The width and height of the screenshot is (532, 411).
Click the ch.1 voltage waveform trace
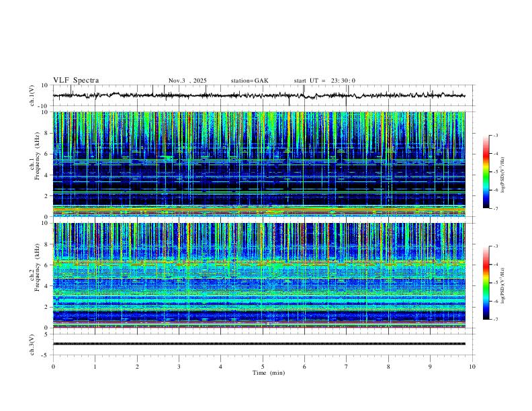259,95
